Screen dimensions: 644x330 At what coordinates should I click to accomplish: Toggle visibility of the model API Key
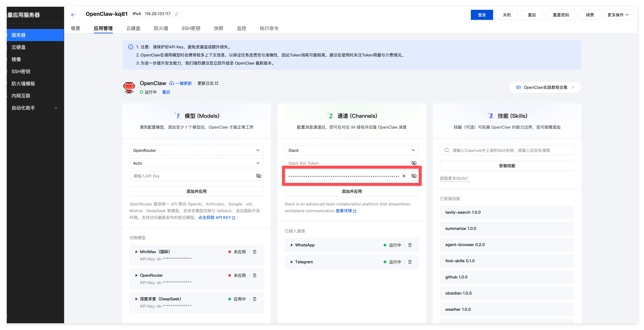tap(259, 176)
